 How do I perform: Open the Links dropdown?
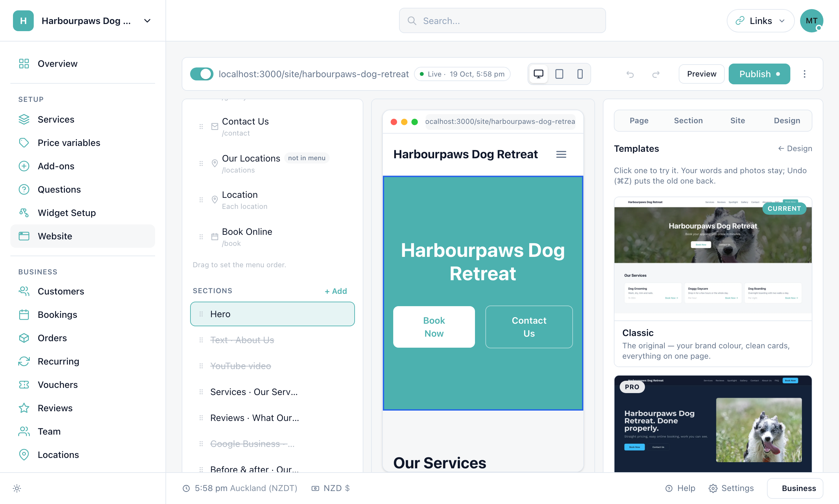(760, 21)
